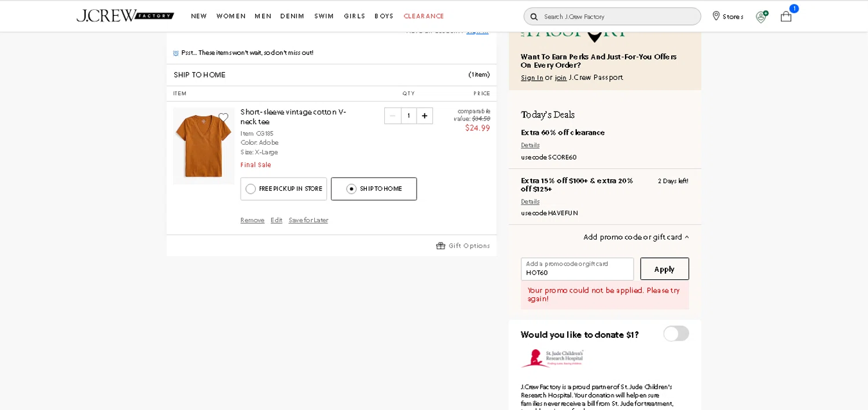Viewport: 868px width, 410px height.
Task: Click the orange tee product thumbnail
Action: click(204, 146)
